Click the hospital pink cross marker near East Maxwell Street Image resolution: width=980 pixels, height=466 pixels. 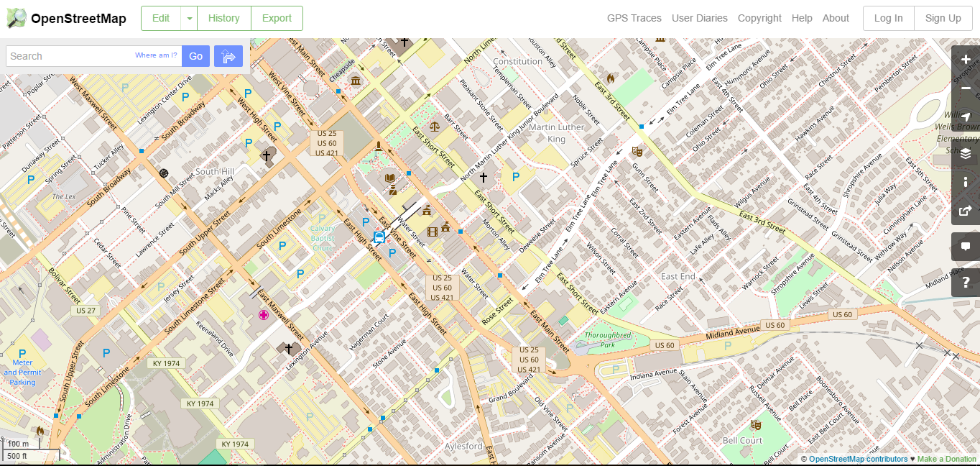point(264,315)
